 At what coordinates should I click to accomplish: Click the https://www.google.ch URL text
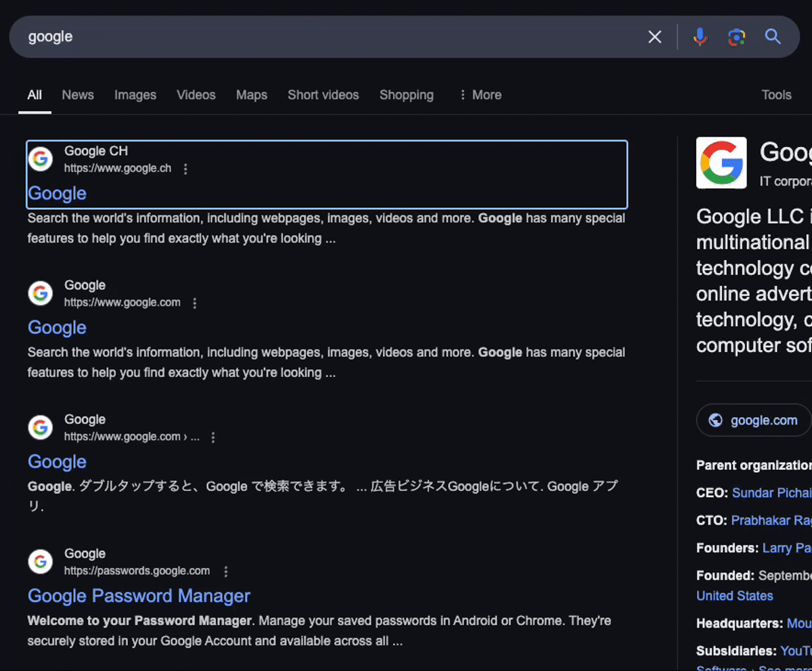[118, 169]
